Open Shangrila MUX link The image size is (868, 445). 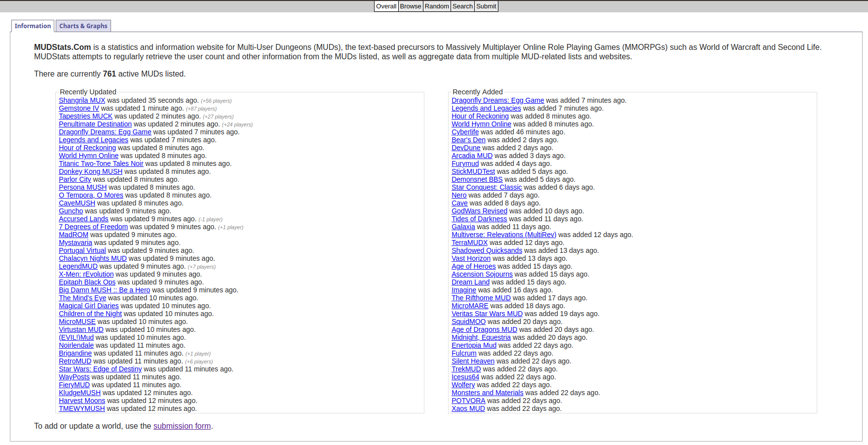pos(82,100)
